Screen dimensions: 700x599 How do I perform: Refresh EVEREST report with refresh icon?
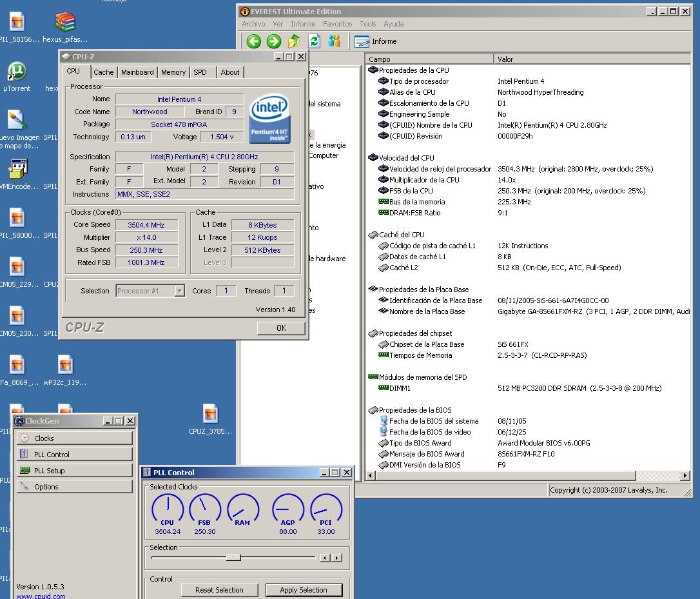coord(315,41)
